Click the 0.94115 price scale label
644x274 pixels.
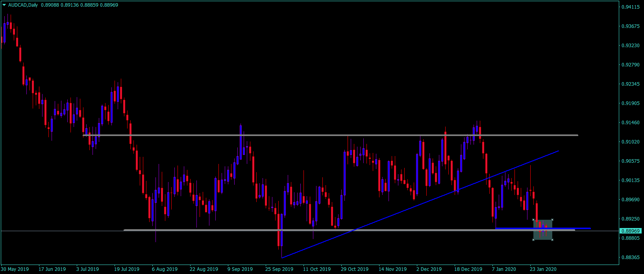[x=630, y=7]
